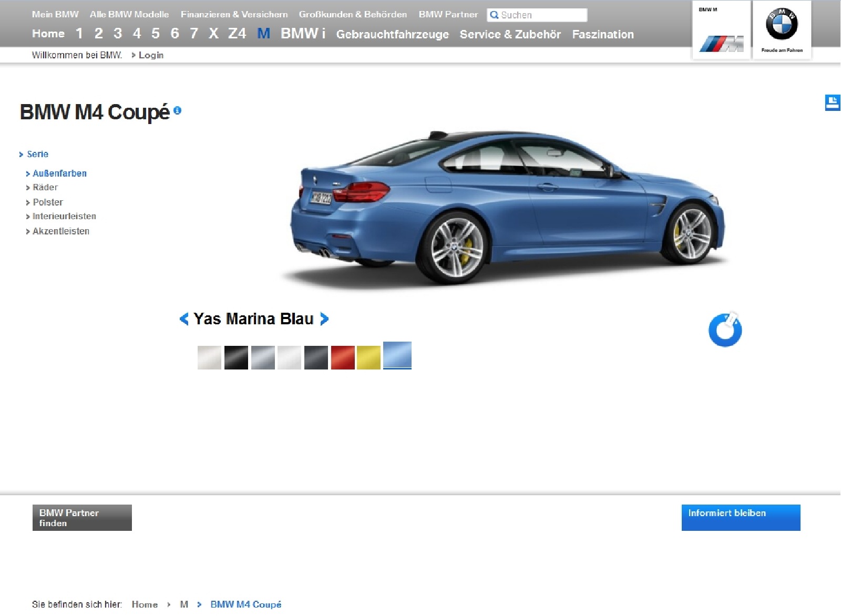Image resolution: width=841 pixels, height=616 pixels.
Task: Open Großkunden & Behörden menu
Action: click(x=353, y=14)
